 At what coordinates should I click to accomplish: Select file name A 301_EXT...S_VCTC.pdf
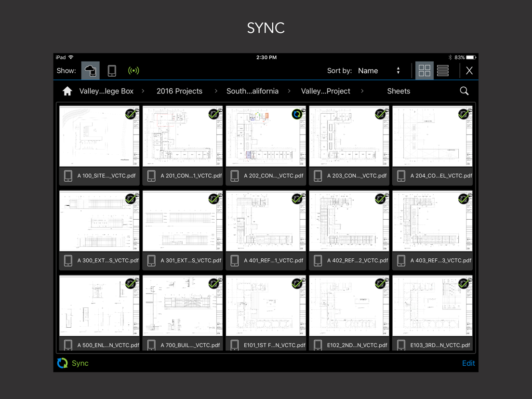point(191,261)
